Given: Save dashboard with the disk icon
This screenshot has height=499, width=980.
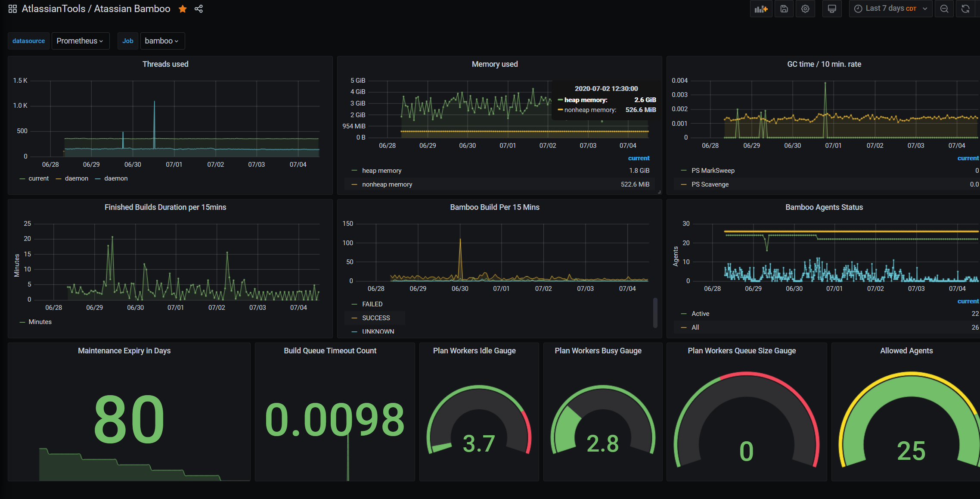Looking at the screenshot, I should point(784,9).
